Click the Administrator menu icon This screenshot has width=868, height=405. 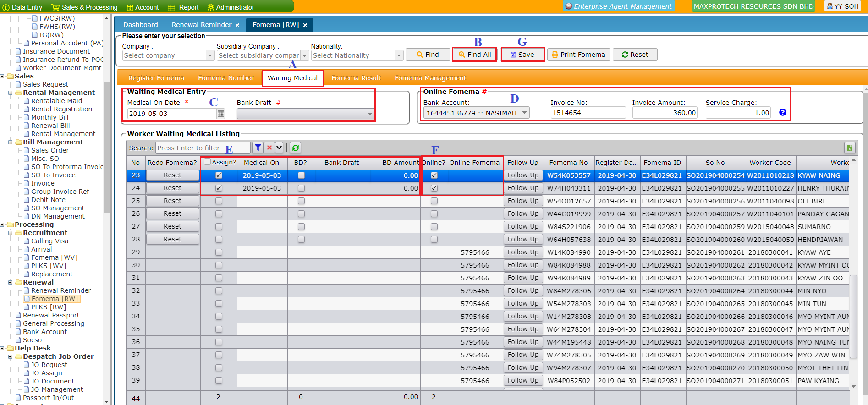point(211,7)
